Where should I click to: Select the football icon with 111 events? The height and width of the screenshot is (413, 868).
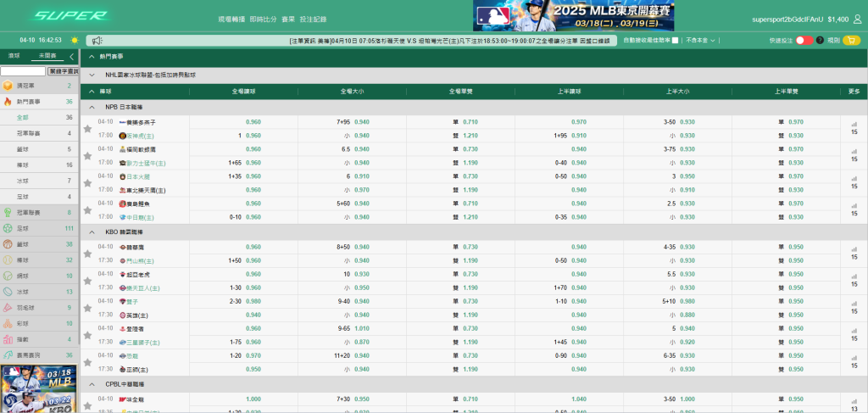click(8, 228)
